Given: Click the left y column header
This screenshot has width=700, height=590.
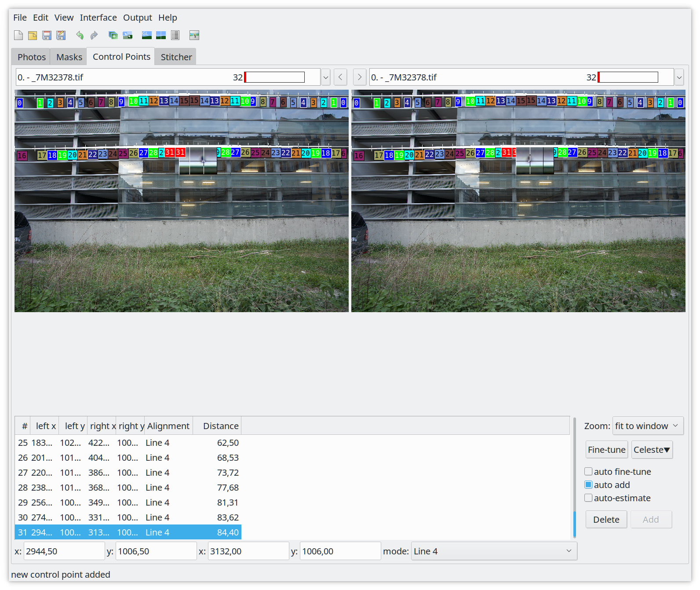Looking at the screenshot, I should pos(73,426).
